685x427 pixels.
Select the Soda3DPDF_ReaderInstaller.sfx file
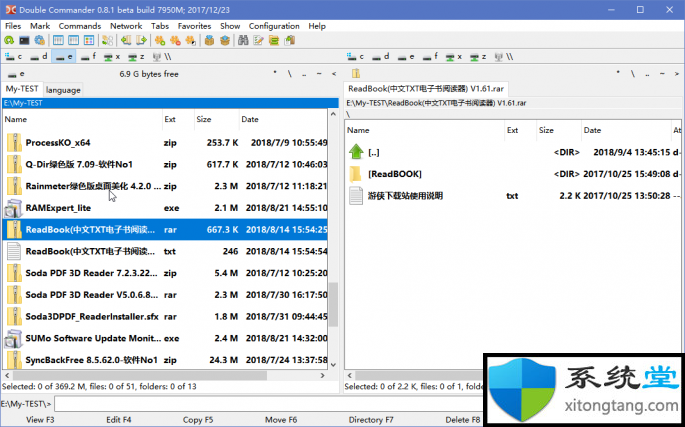(x=165, y=317)
